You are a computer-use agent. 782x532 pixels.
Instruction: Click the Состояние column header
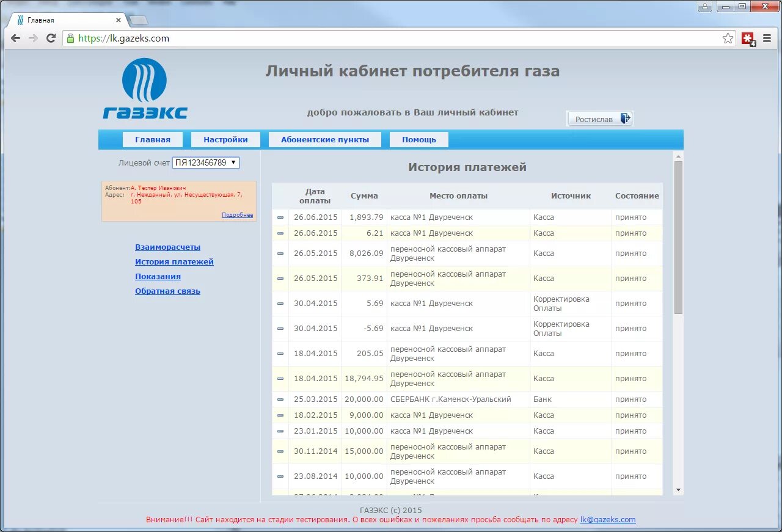(637, 196)
